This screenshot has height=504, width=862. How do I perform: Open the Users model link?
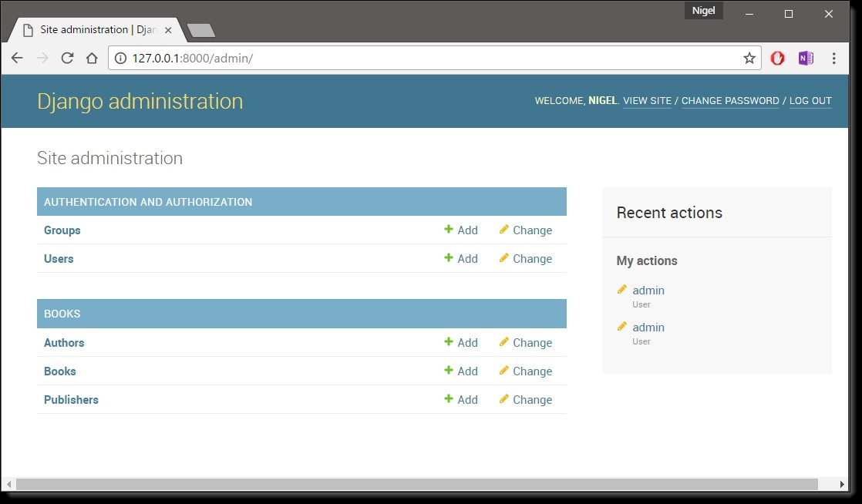coord(59,259)
